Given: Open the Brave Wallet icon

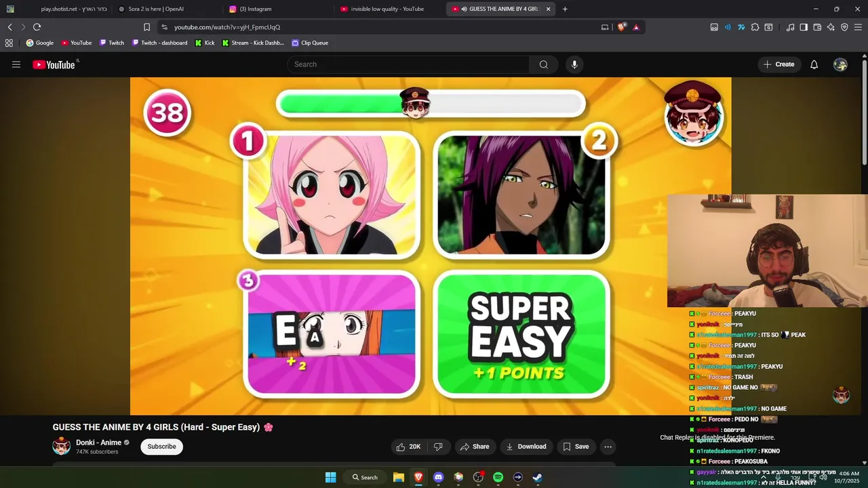Looking at the screenshot, I should [817, 27].
